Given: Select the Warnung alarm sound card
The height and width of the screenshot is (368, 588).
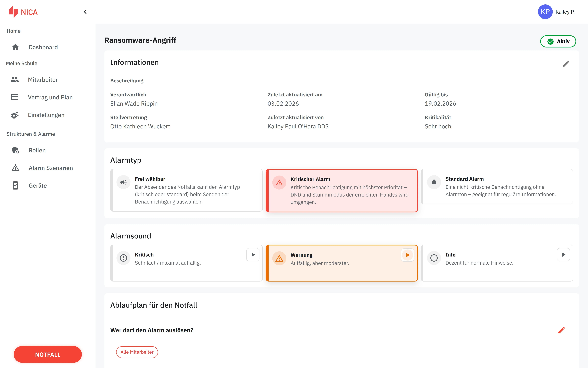Looking at the screenshot, I should click(x=342, y=263).
